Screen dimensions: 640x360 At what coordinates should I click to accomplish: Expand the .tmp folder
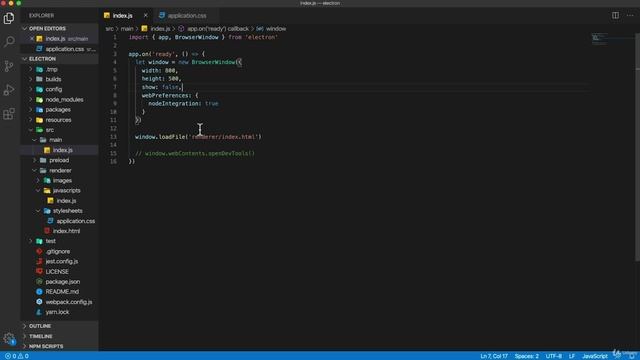(60, 69)
